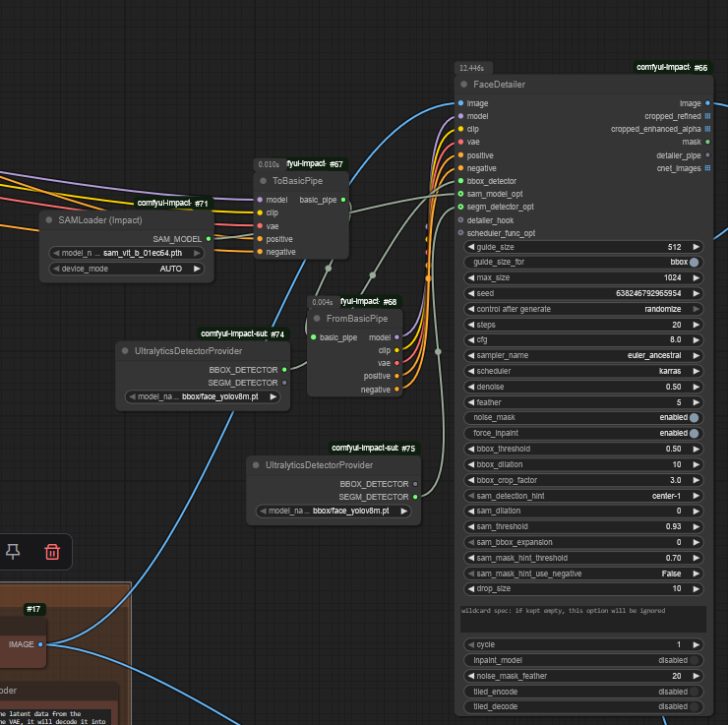Decrease the cfg value with left arrow

click(x=470, y=339)
